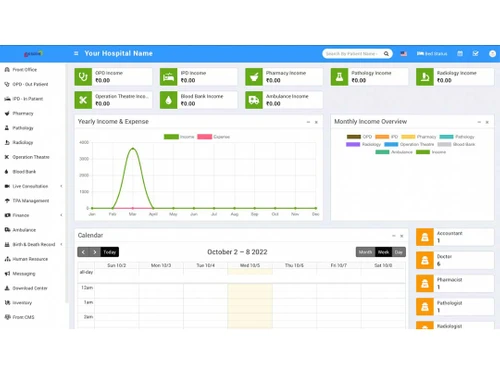
Task: Toggle OPD legend swatch in monthly overview
Action: (x=354, y=137)
